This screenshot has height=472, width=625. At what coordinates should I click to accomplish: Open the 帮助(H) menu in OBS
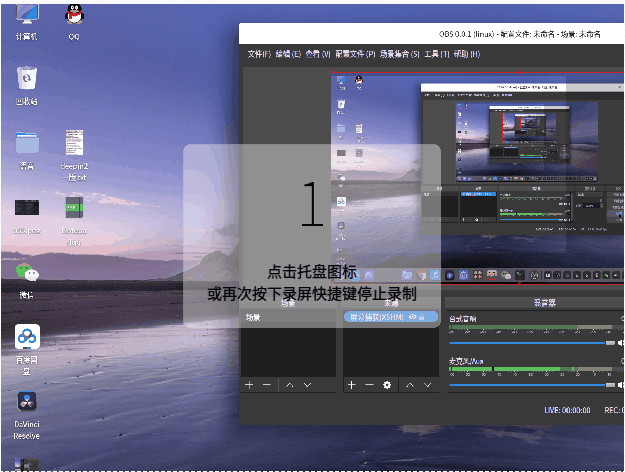pos(466,54)
